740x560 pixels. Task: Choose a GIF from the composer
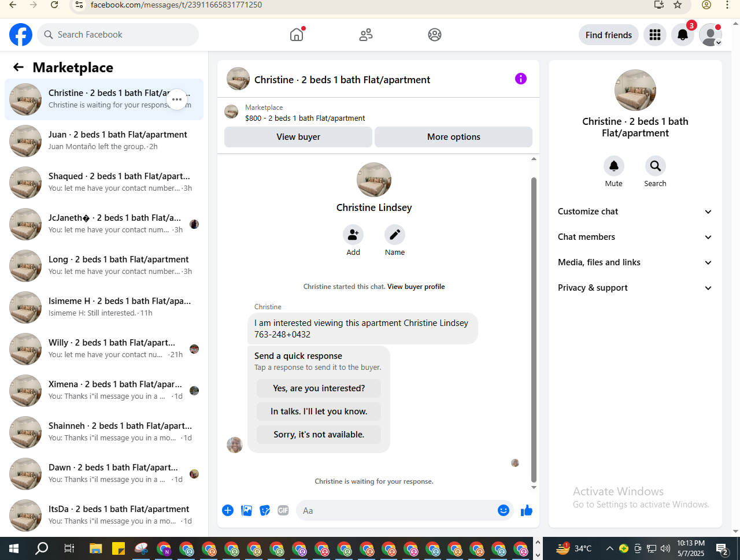[283, 510]
